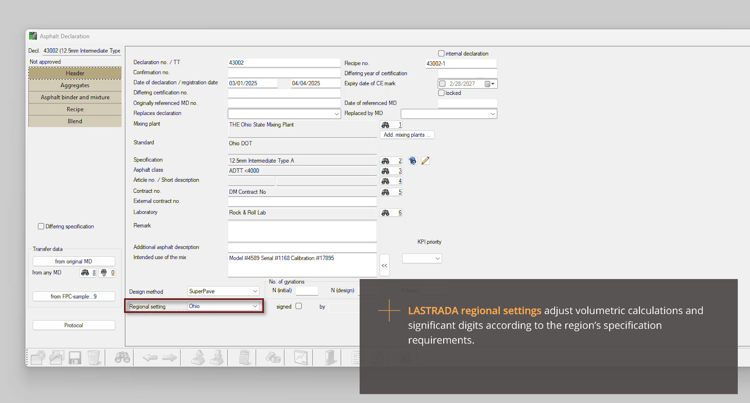Open the Recipe tab

pyautogui.click(x=75, y=109)
